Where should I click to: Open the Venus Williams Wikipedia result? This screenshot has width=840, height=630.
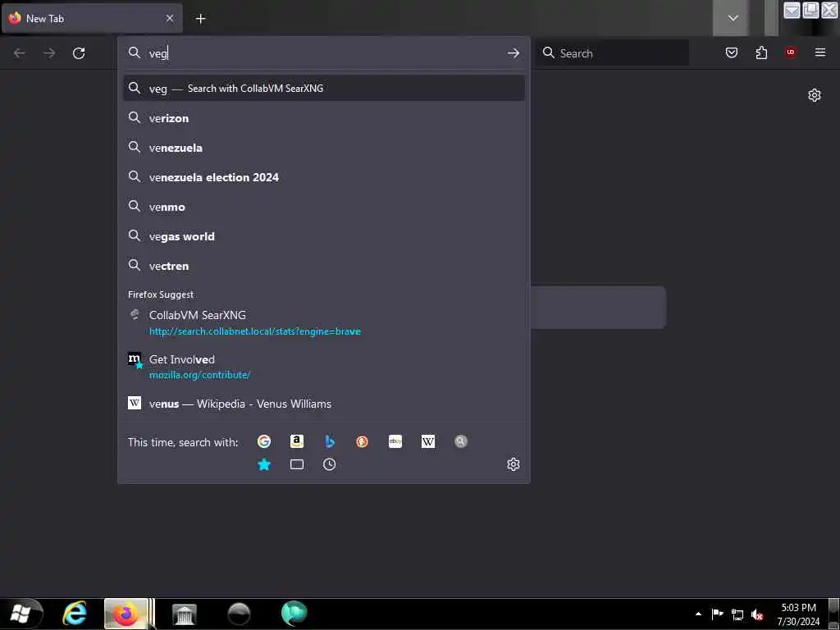click(x=324, y=404)
